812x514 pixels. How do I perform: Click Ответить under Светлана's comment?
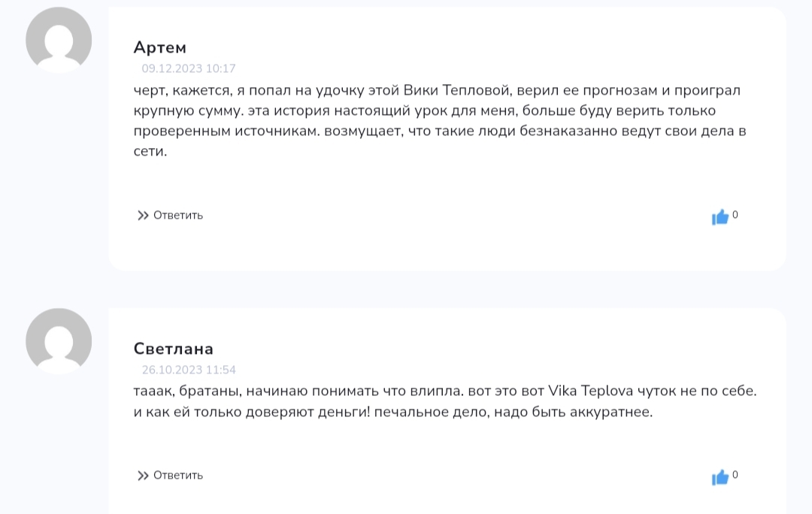178,475
